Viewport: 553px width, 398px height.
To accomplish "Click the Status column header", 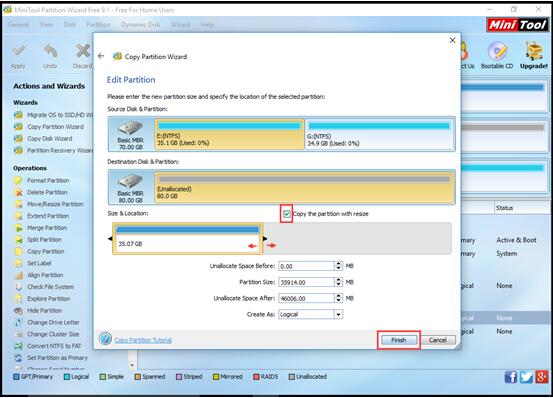I will [504, 208].
